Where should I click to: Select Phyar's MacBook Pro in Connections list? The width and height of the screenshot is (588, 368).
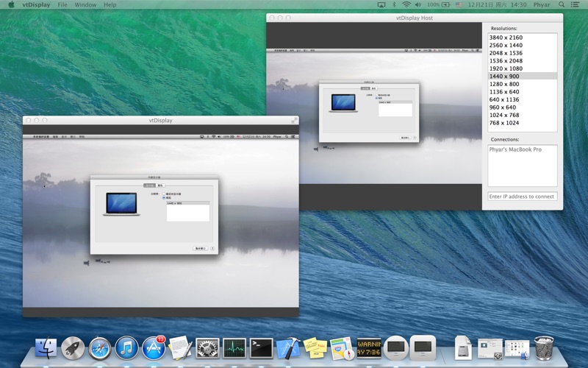(x=523, y=149)
